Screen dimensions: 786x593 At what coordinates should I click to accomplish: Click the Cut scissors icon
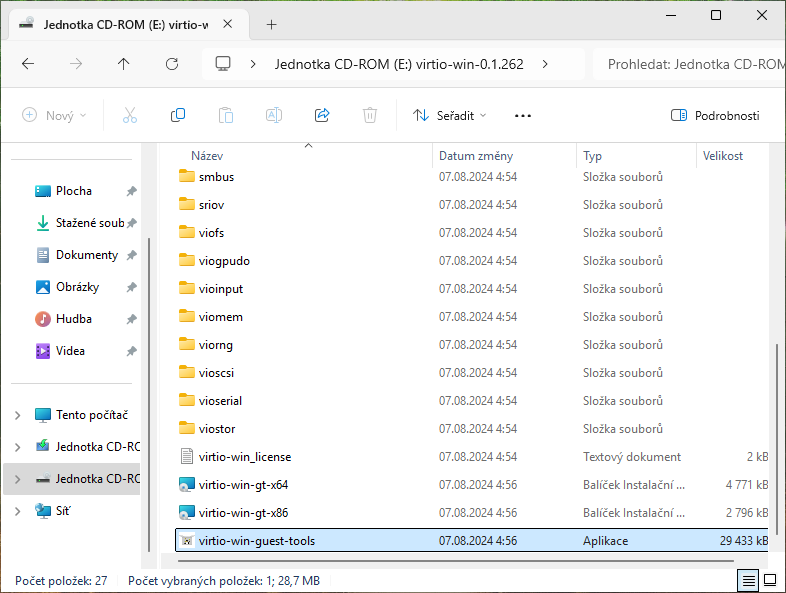tap(130, 115)
